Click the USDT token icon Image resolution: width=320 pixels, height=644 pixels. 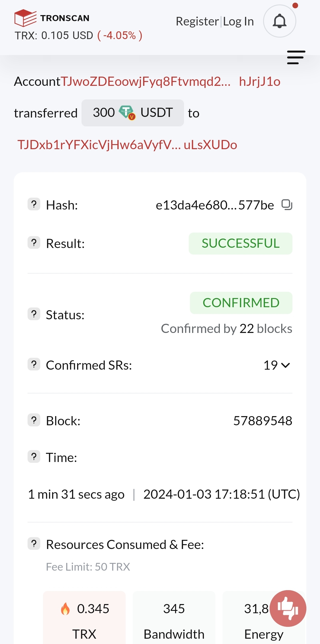pos(127,113)
